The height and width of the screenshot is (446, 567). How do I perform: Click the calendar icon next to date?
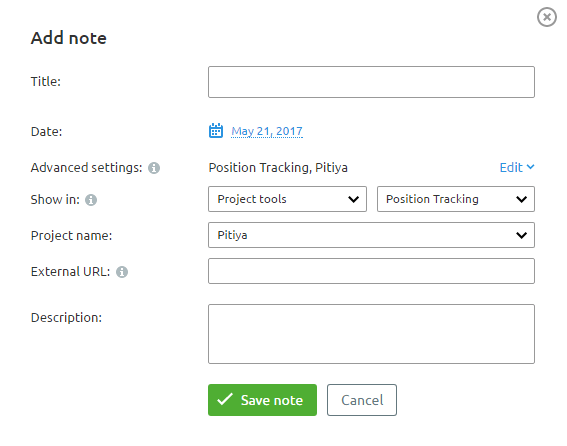click(x=216, y=131)
